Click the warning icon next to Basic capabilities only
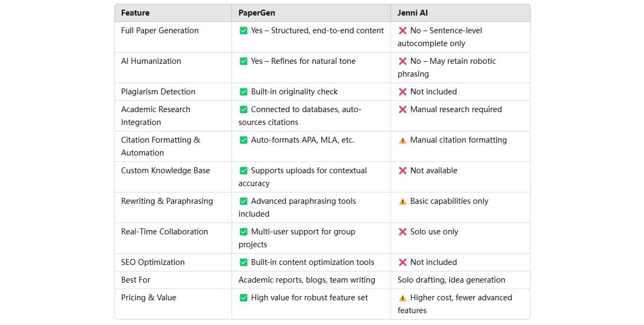 pos(402,201)
